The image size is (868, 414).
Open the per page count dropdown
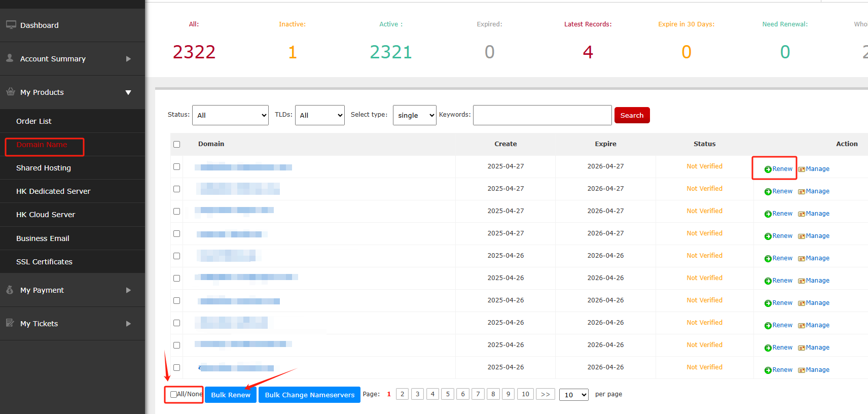point(573,395)
